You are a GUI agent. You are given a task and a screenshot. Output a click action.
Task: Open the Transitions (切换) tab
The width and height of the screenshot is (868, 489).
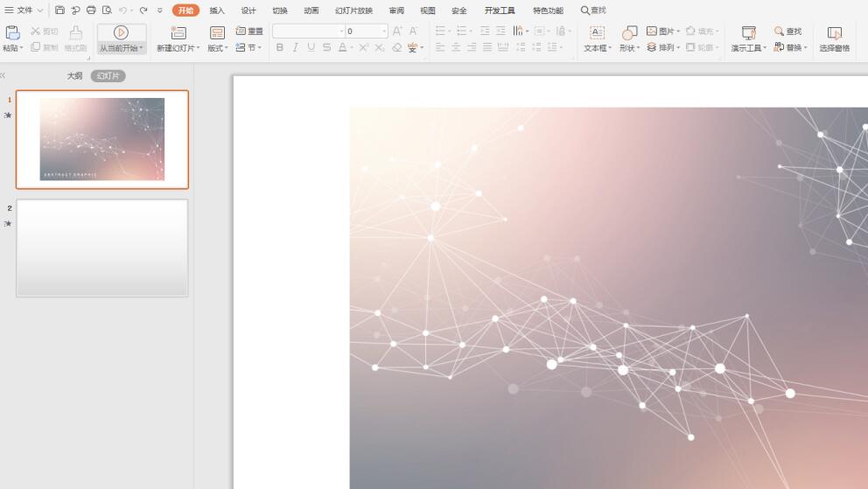(280, 10)
